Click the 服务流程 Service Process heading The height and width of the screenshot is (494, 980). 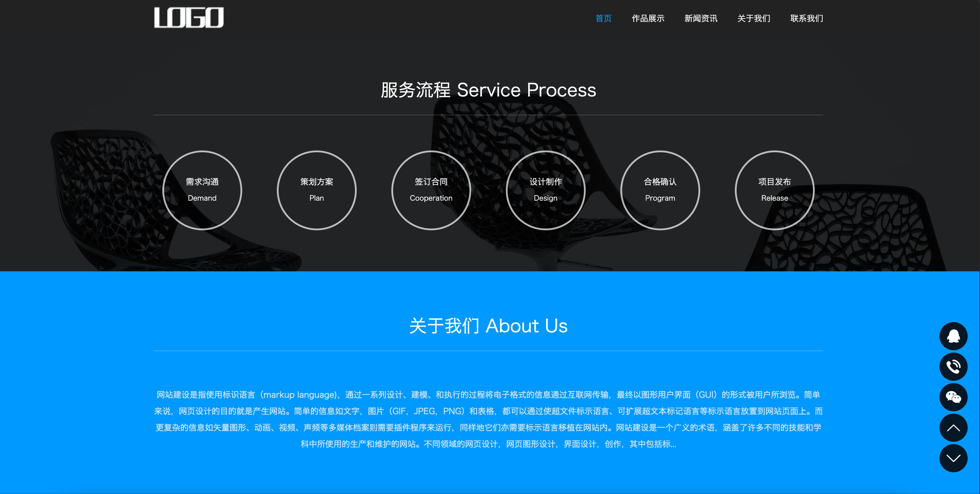pos(489,90)
